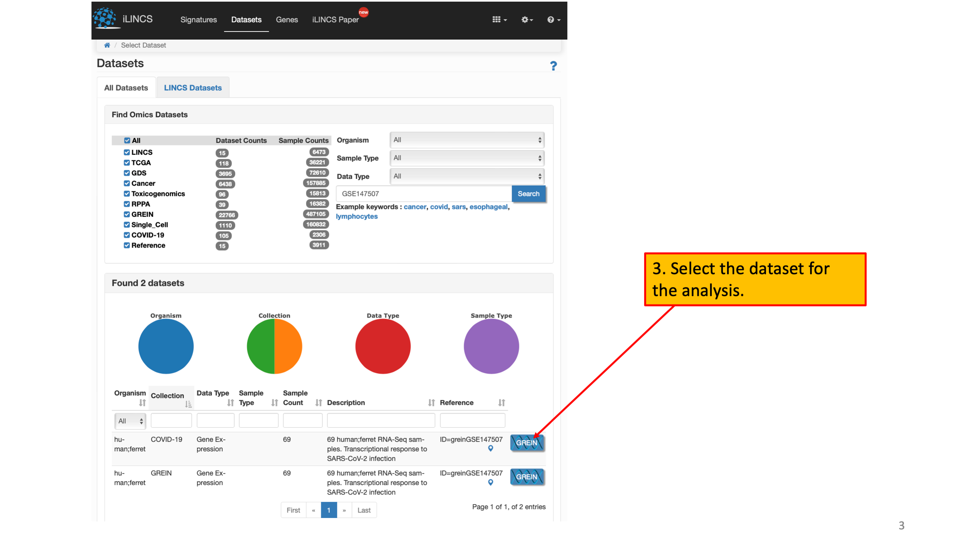Image resolution: width=980 pixels, height=551 pixels.
Task: Click the purple Sample Type pie chart
Action: 491,346
